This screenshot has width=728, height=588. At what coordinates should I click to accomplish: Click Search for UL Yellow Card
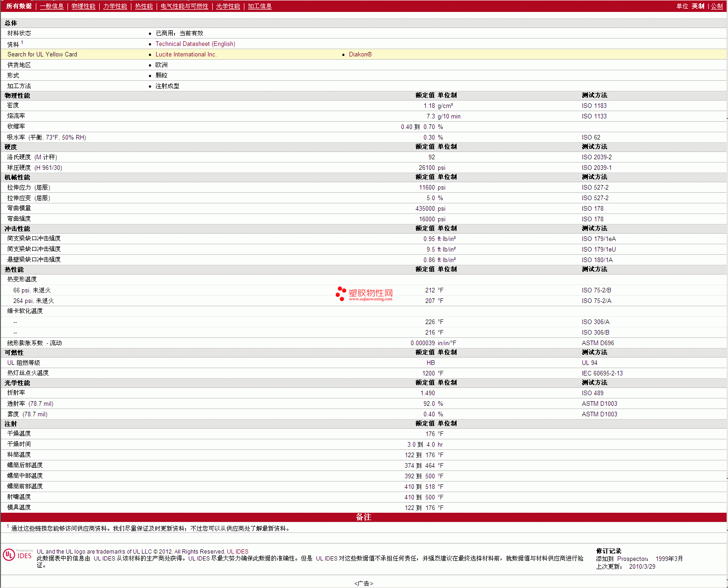[x=42, y=55]
